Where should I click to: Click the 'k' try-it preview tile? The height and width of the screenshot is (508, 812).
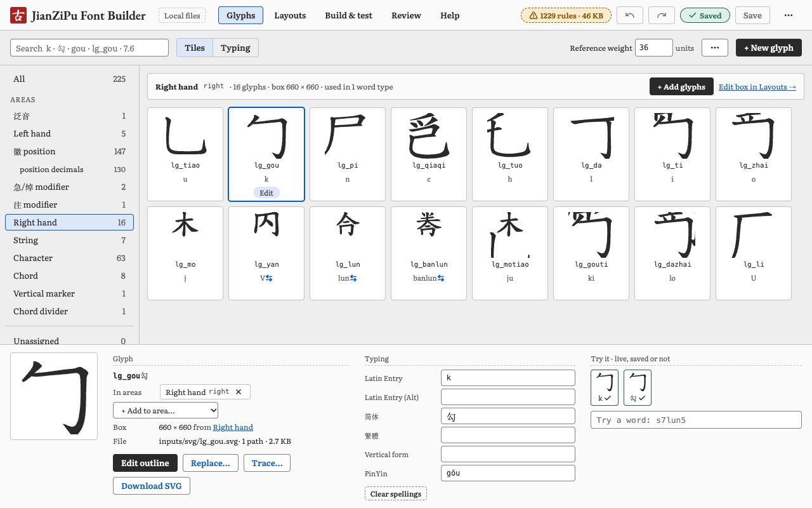coord(605,387)
